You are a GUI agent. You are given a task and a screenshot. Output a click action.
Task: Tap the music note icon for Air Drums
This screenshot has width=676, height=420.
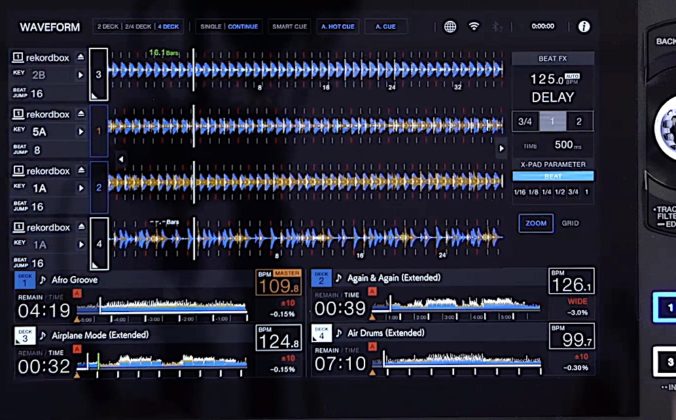click(x=339, y=333)
